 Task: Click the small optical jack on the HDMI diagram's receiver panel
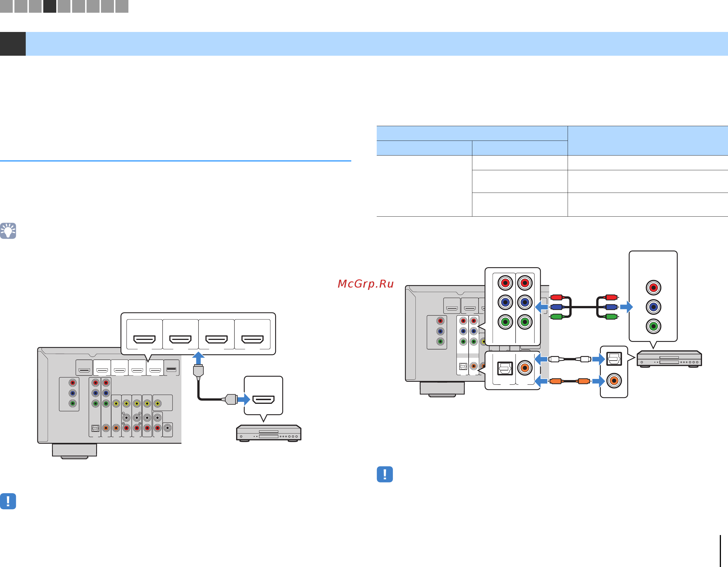95,428
